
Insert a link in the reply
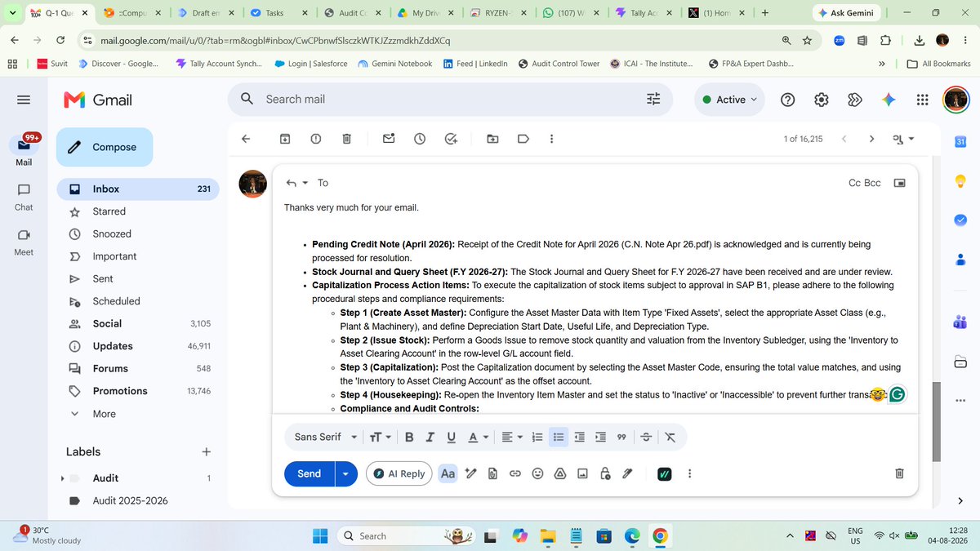(x=515, y=473)
